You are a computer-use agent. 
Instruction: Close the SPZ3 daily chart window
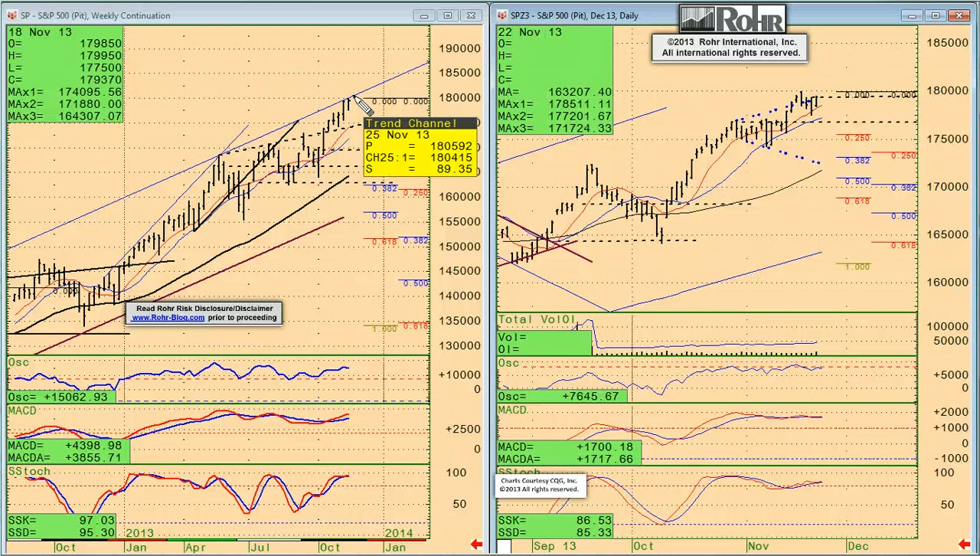point(959,15)
